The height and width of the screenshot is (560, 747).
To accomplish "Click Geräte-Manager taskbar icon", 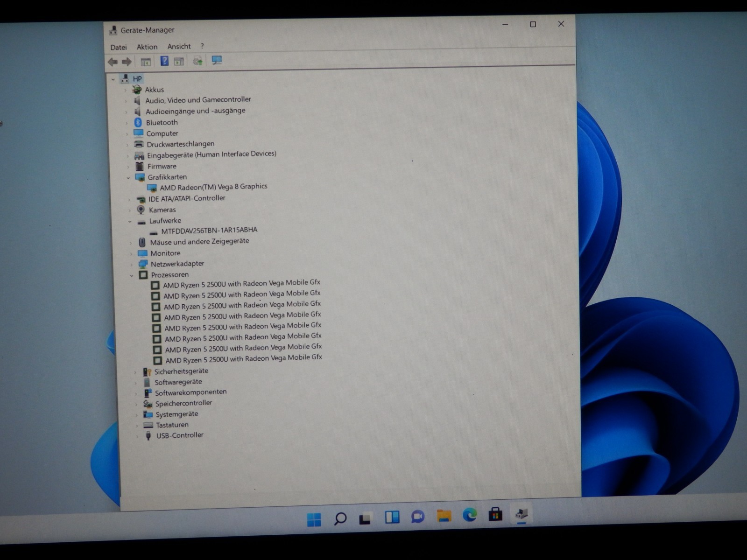I will pyautogui.click(x=521, y=514).
